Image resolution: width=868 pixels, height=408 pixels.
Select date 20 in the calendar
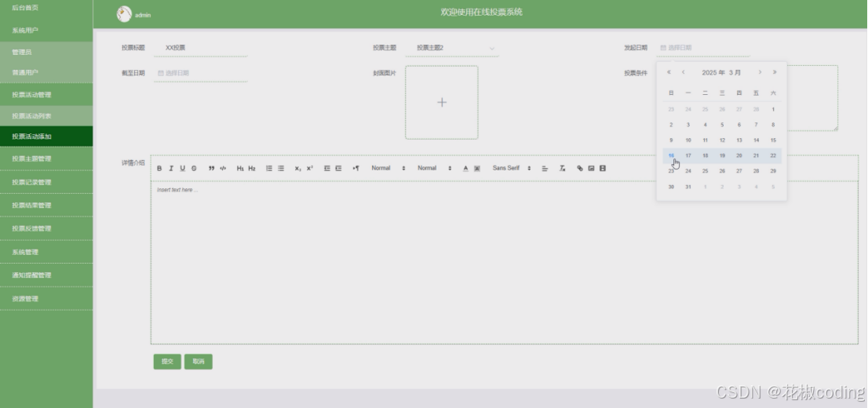tap(739, 155)
